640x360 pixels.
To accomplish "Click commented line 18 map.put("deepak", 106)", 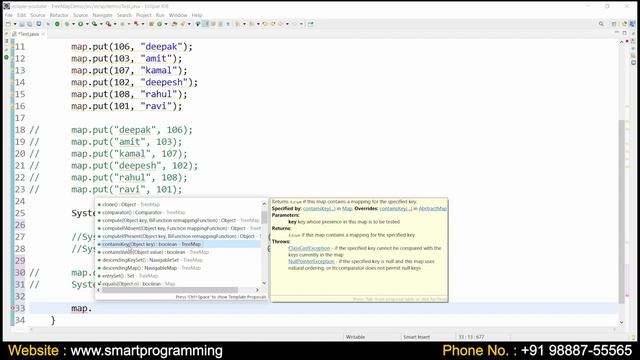I will coord(132,130).
